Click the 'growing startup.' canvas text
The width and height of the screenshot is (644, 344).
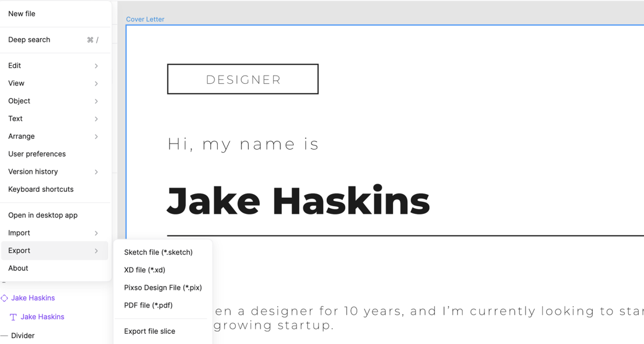click(274, 325)
